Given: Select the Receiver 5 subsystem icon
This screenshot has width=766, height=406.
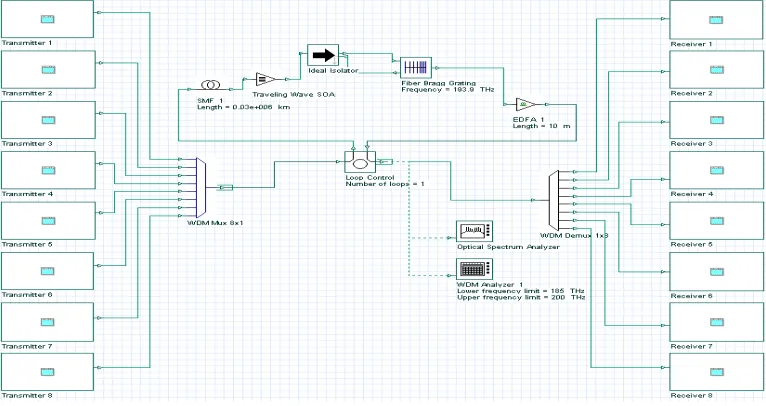Looking at the screenshot, I should [717, 221].
